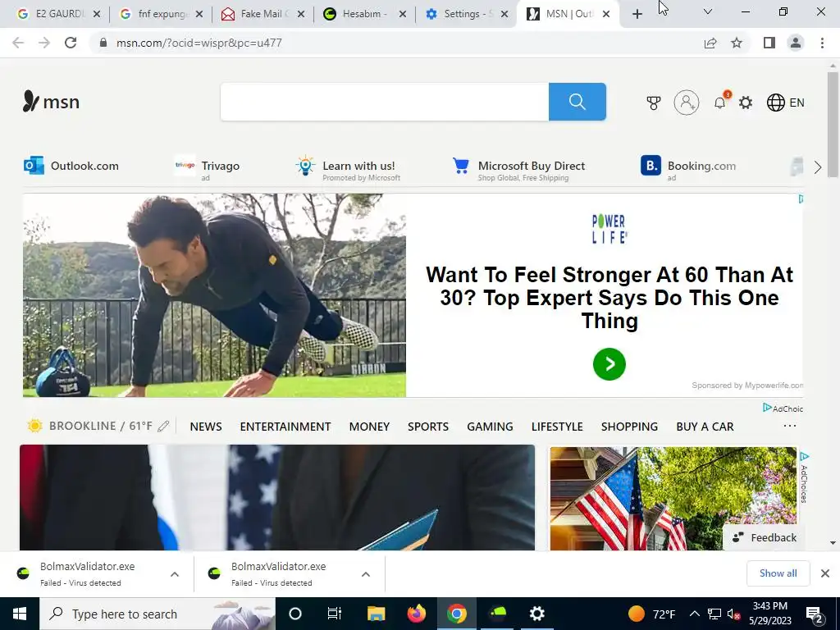Click the address bar URL

pyautogui.click(x=199, y=43)
